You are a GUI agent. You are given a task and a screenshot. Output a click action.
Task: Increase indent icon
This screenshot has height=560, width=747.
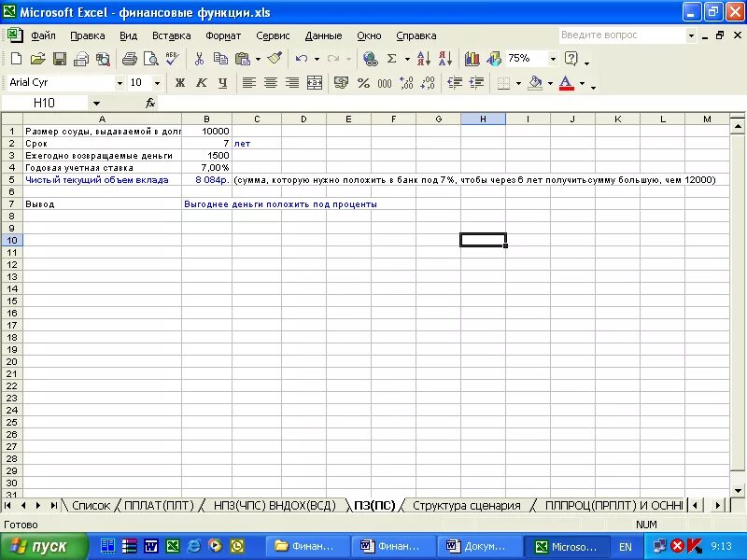pyautogui.click(x=476, y=83)
